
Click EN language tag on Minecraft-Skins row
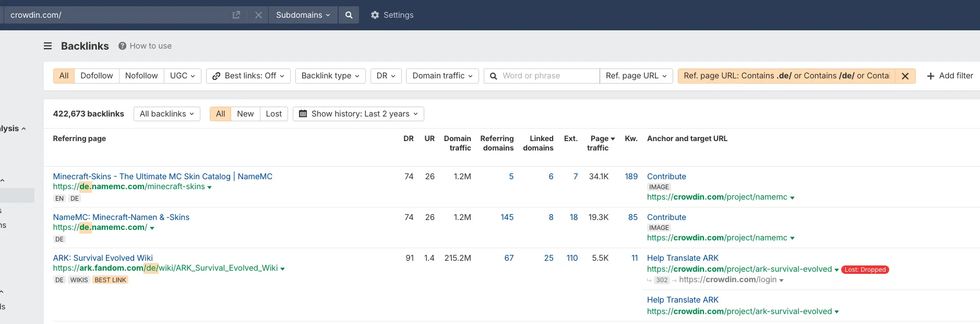tap(59, 199)
